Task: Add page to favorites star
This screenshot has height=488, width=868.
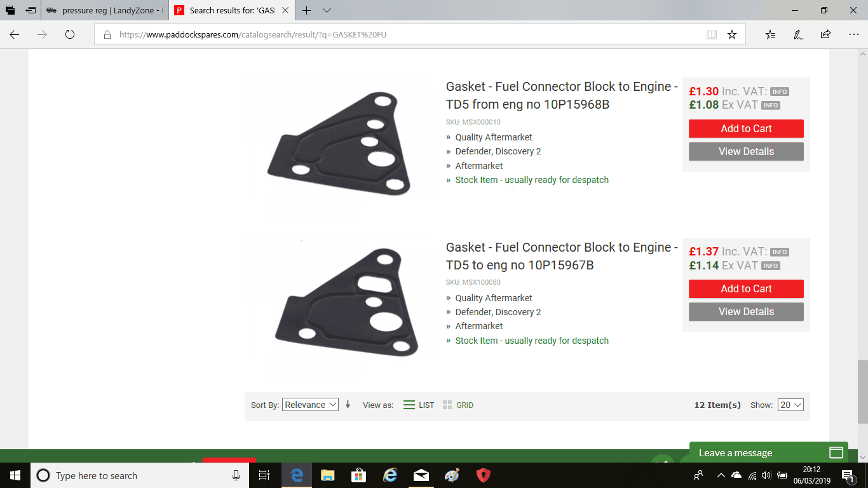Action: [732, 34]
